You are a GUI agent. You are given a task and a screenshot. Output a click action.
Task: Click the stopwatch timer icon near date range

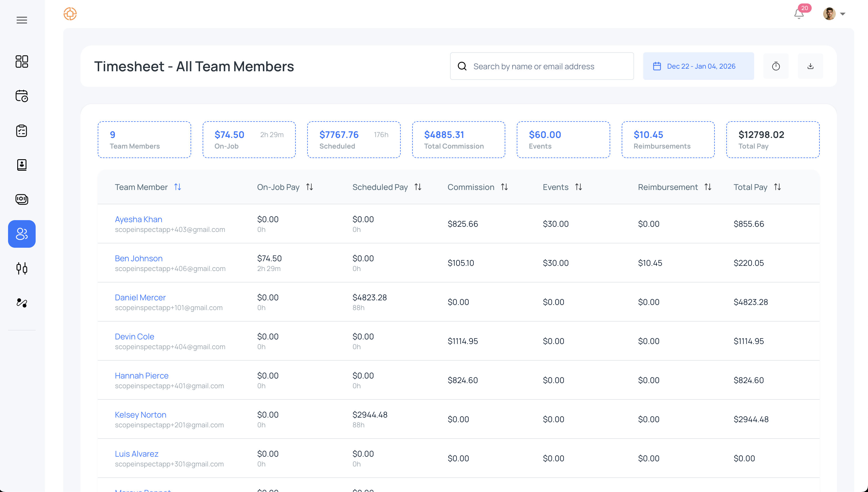(776, 66)
